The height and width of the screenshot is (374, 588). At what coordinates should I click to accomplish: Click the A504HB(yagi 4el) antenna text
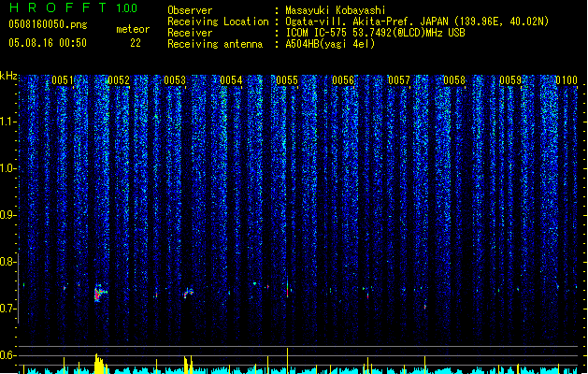click(330, 44)
